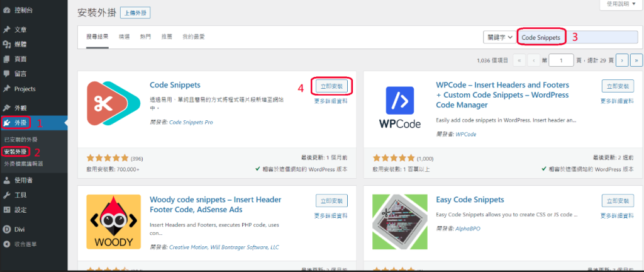The width and height of the screenshot is (644, 272).
Task: Open 更多詳細資料 for Woody code snippets
Action: pyautogui.click(x=331, y=215)
